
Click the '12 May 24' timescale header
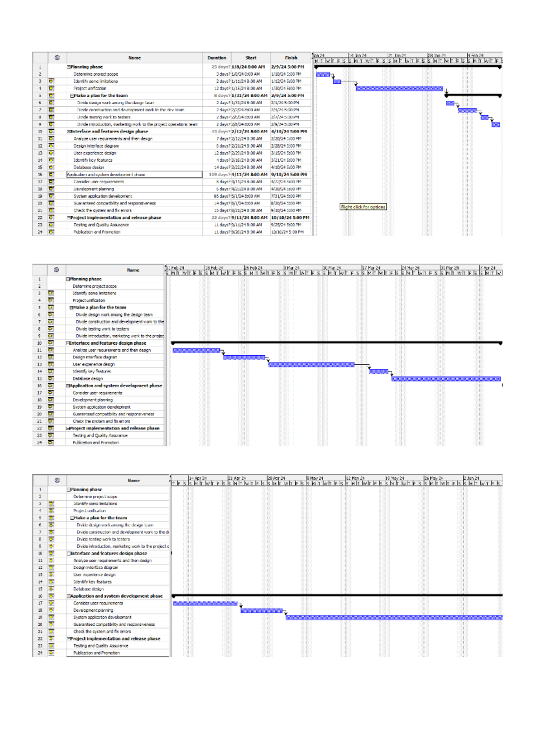point(365,478)
